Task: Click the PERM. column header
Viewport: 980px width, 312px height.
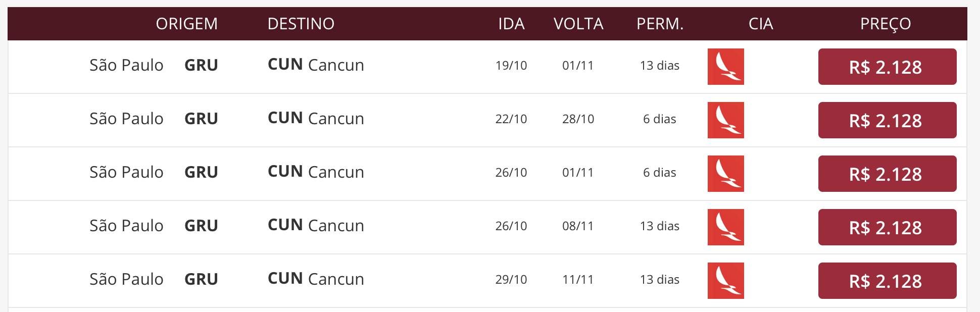Action: (660, 24)
